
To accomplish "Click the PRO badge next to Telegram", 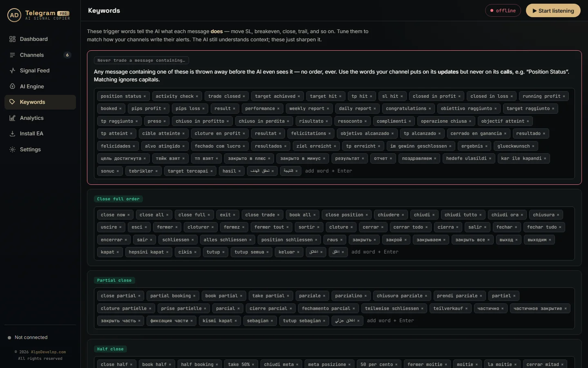I will tap(63, 13).
